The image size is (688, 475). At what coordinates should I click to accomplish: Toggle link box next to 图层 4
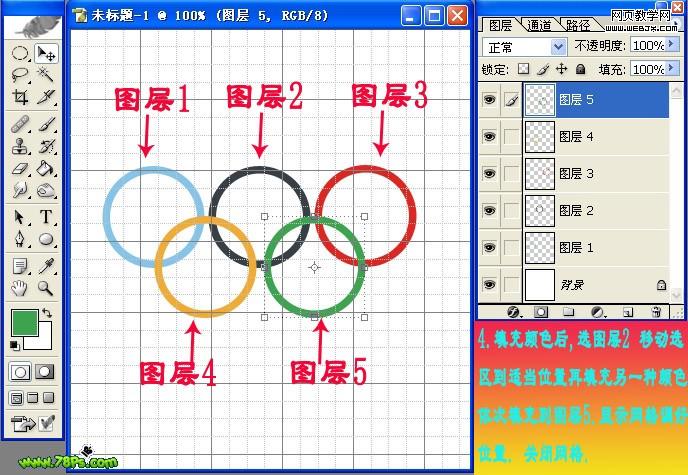[x=511, y=137]
